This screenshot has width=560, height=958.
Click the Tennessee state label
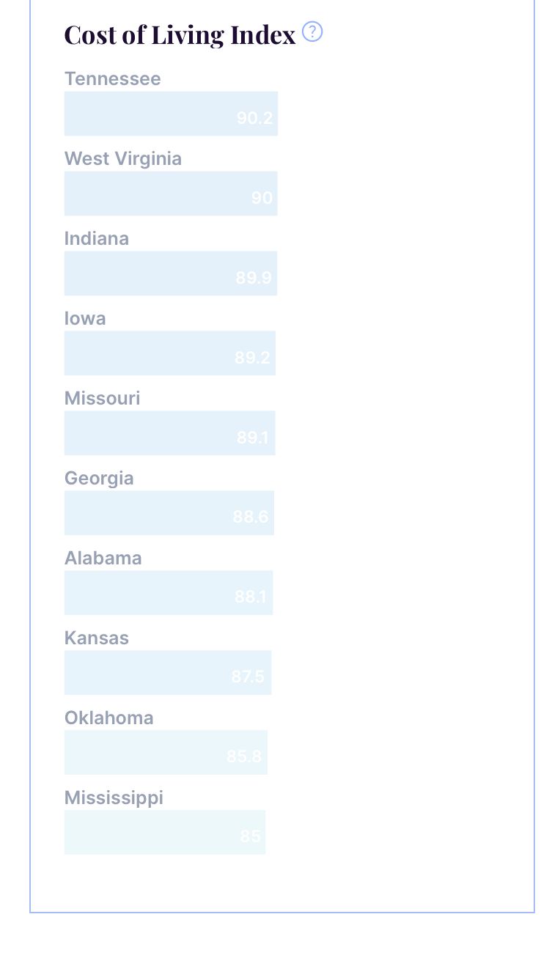click(x=113, y=78)
